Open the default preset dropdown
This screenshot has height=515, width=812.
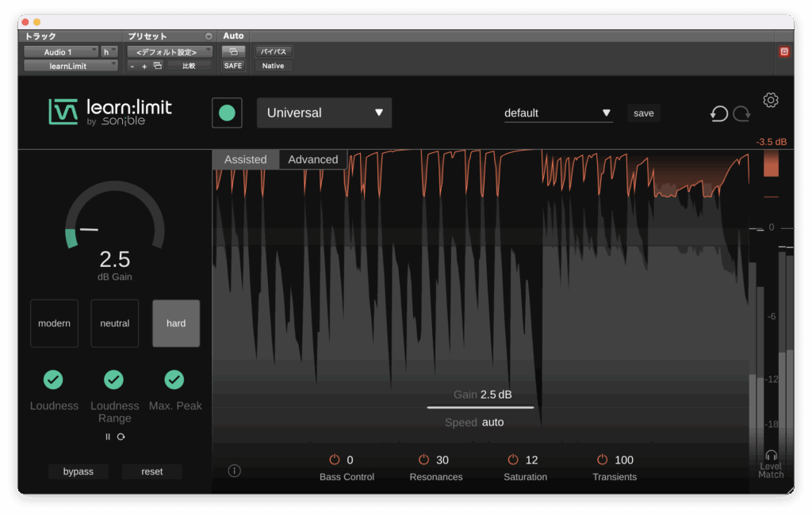pyautogui.click(x=558, y=113)
